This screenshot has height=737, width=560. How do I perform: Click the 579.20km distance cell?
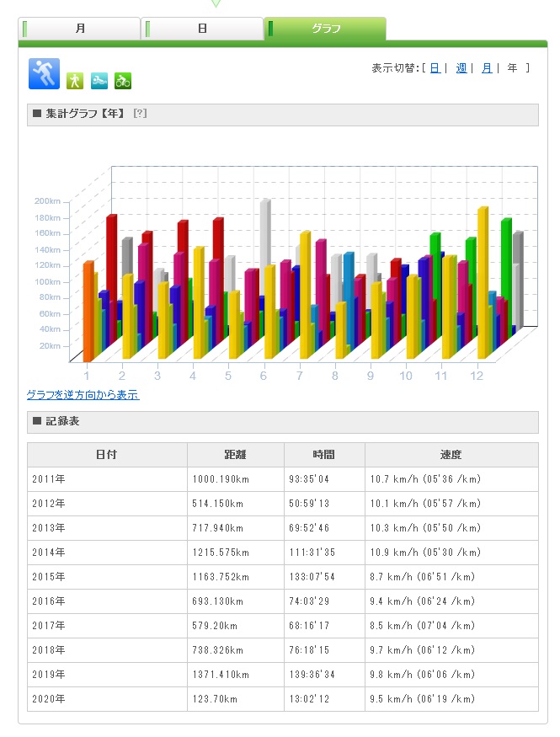(x=236, y=626)
